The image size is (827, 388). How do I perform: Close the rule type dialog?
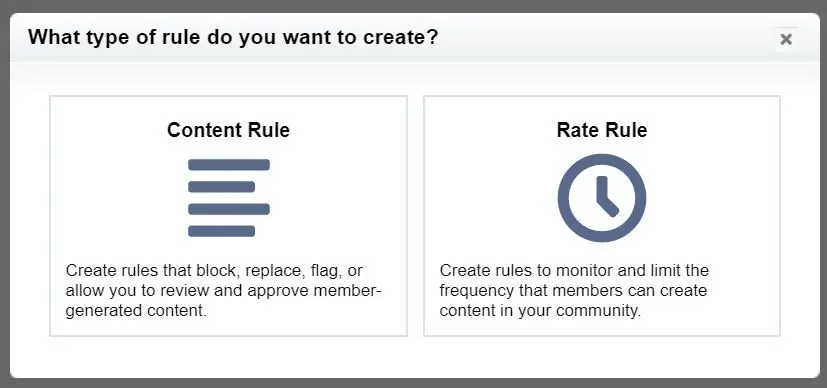click(x=786, y=39)
